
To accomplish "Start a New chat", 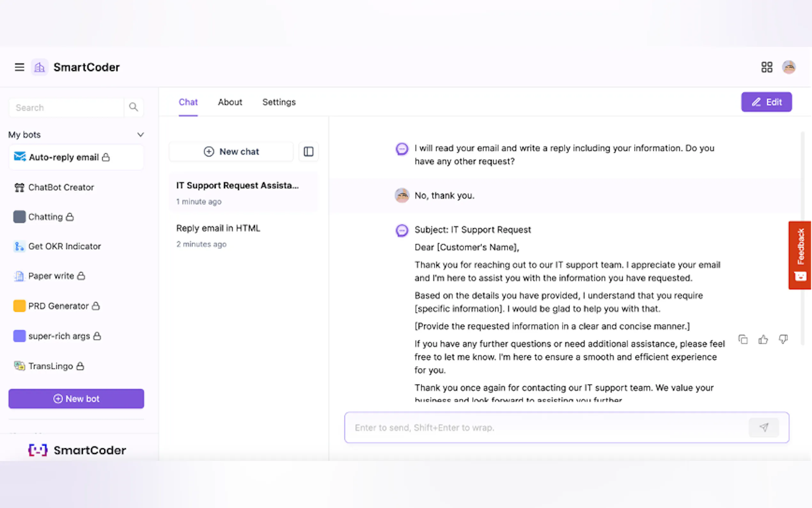I will [231, 152].
